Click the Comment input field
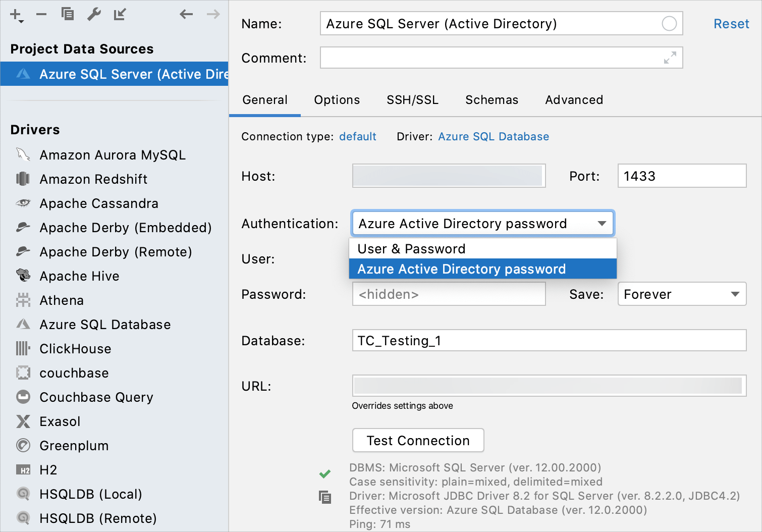 [502, 58]
